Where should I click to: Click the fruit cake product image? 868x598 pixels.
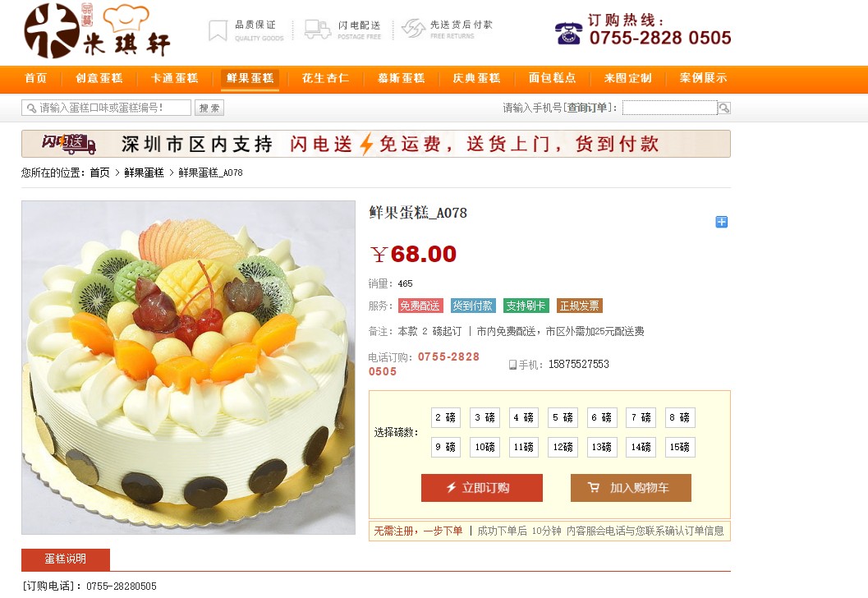[188, 368]
